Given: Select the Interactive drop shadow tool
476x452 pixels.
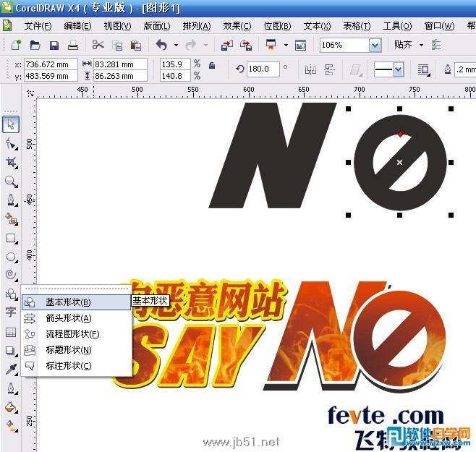Looking at the screenshot, I should click(x=11, y=351).
